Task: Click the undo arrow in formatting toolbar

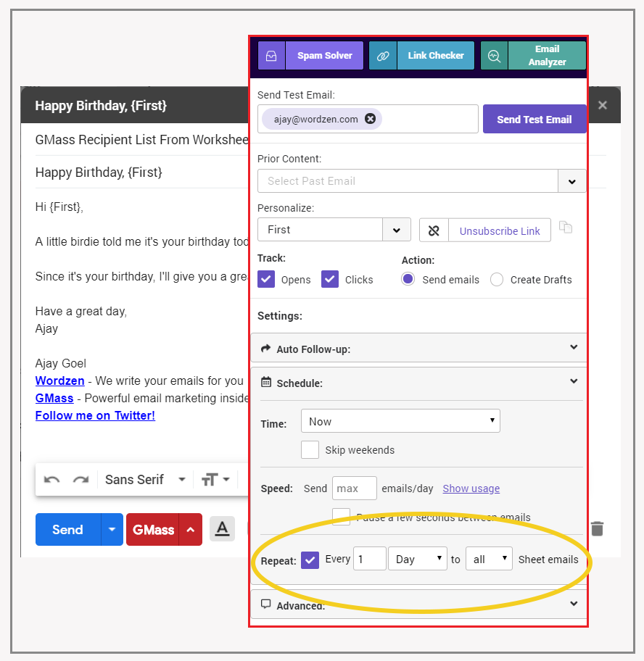Action: 51,480
